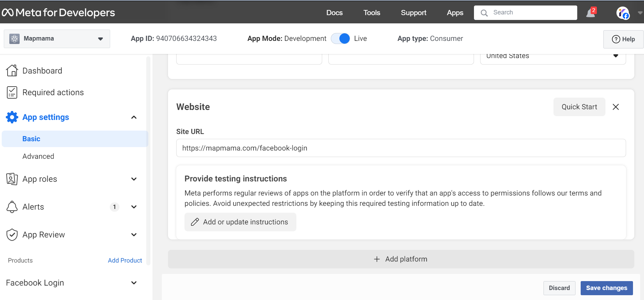Open the Docs menu

pyautogui.click(x=335, y=13)
